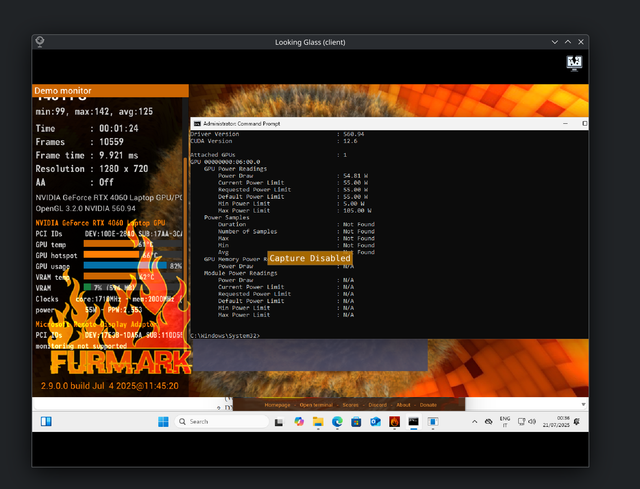The width and height of the screenshot is (640, 489).
Task: Open FurMark Homepage link
Action: coord(277,405)
